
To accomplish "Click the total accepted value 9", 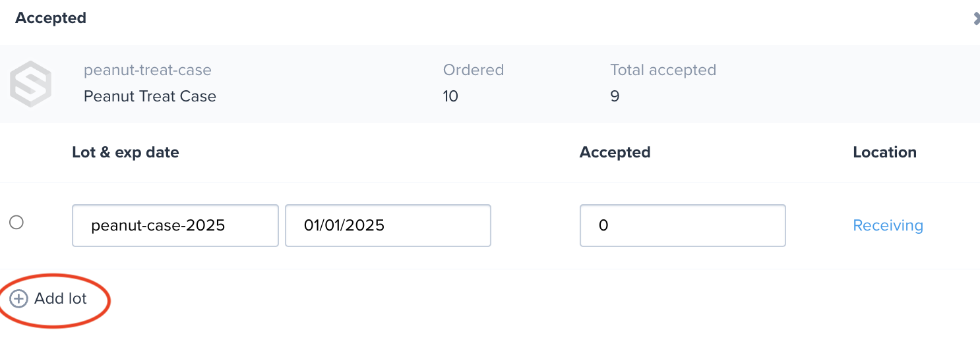I will [615, 96].
